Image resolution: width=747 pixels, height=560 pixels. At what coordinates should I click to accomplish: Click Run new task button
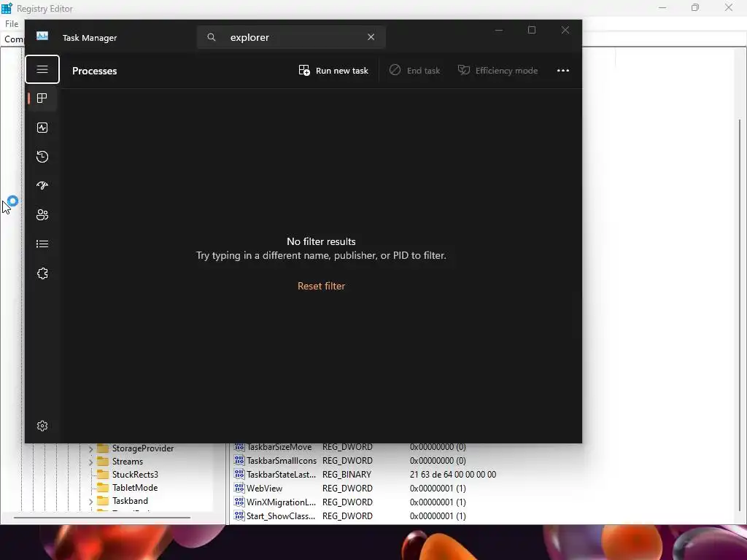(333, 71)
